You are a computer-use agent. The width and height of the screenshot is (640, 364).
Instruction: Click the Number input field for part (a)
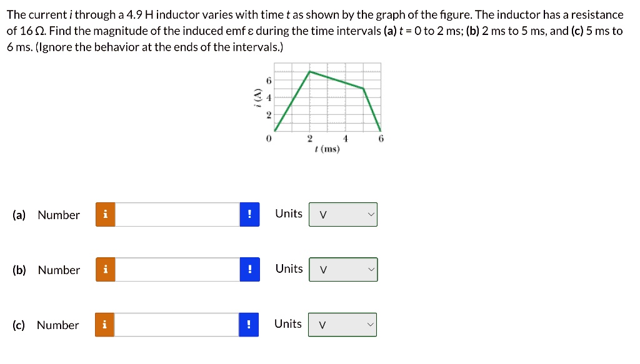pos(178,214)
